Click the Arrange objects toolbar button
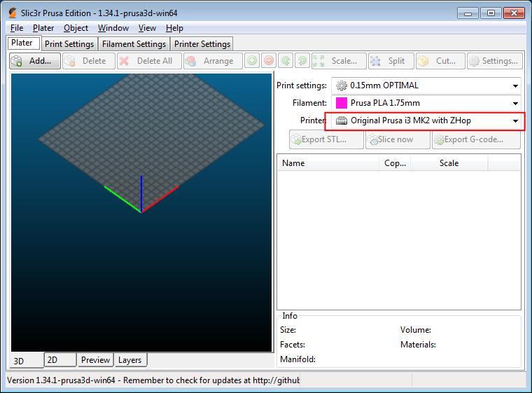Image resolution: width=532 pixels, height=393 pixels. tap(212, 61)
